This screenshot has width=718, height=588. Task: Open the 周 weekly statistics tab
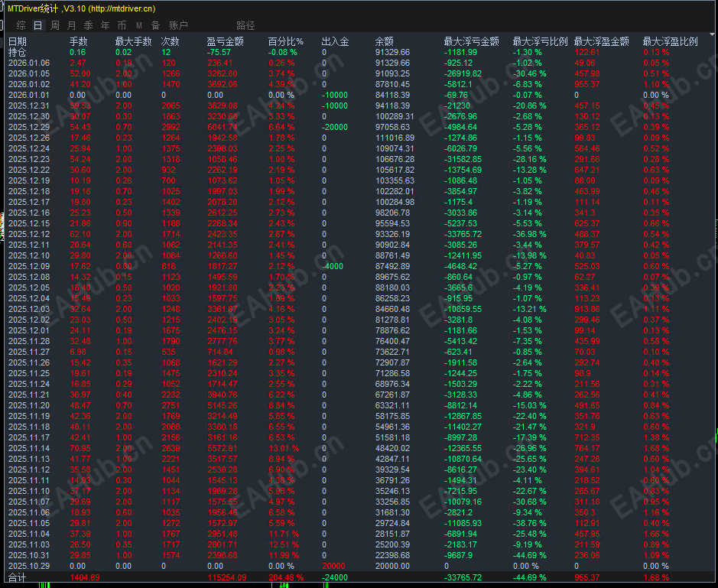(x=55, y=26)
